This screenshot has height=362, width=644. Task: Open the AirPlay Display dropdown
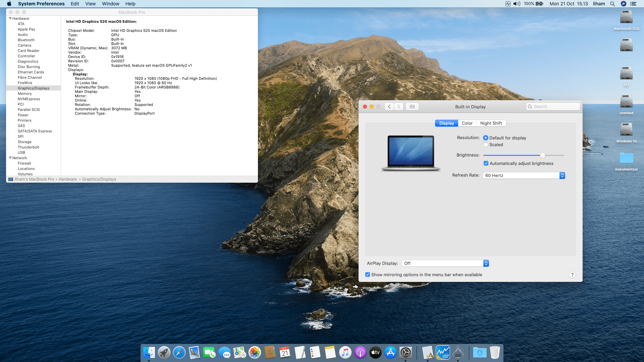tap(445, 263)
